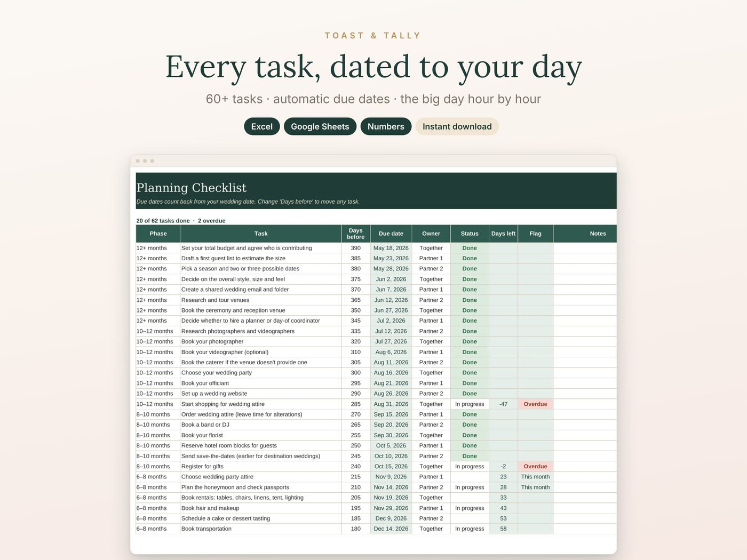747x560 pixels.
Task: Click 'Set up a wedding website' task
Action: click(x=261, y=394)
